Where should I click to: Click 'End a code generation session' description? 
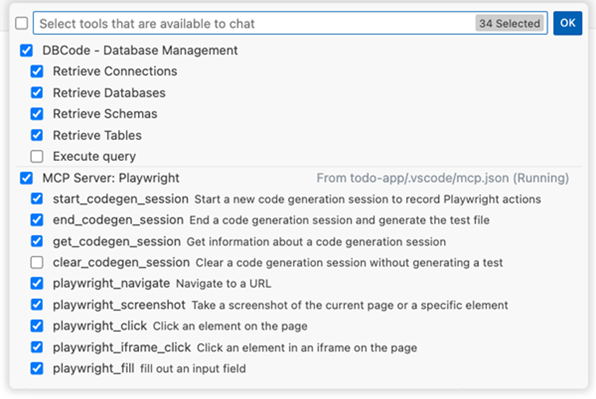tap(339, 220)
